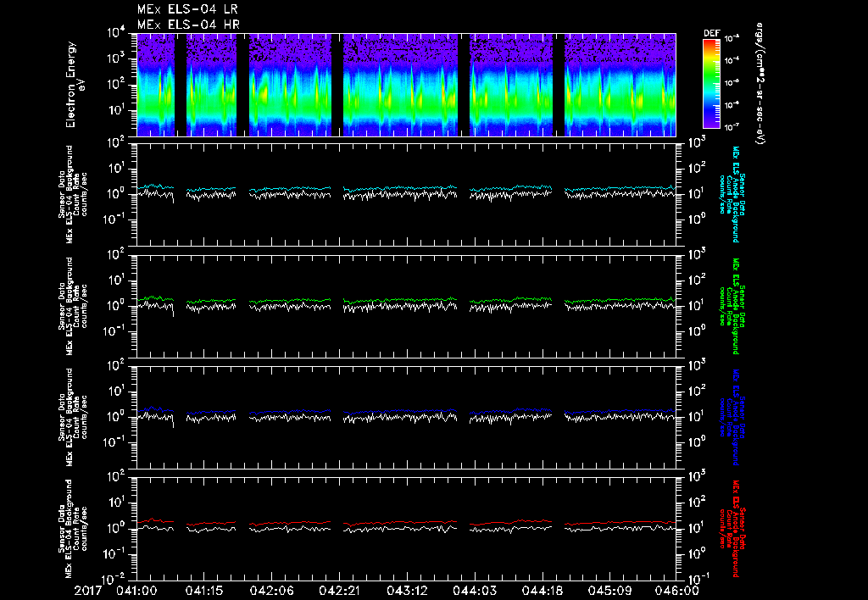This screenshot has width=868, height=600.
Task: Click the rainbow DEF color bar
Action: 711,84
